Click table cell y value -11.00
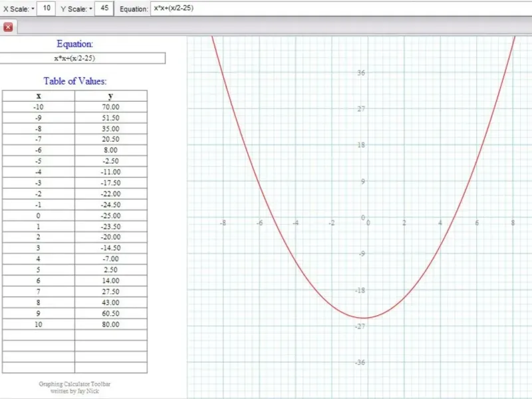The image size is (532, 399). [111, 172]
